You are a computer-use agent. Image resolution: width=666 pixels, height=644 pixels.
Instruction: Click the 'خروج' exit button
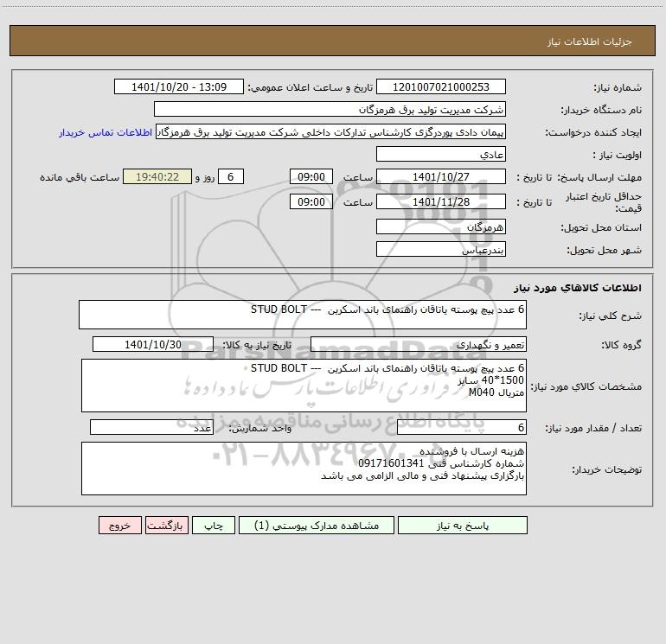119,526
